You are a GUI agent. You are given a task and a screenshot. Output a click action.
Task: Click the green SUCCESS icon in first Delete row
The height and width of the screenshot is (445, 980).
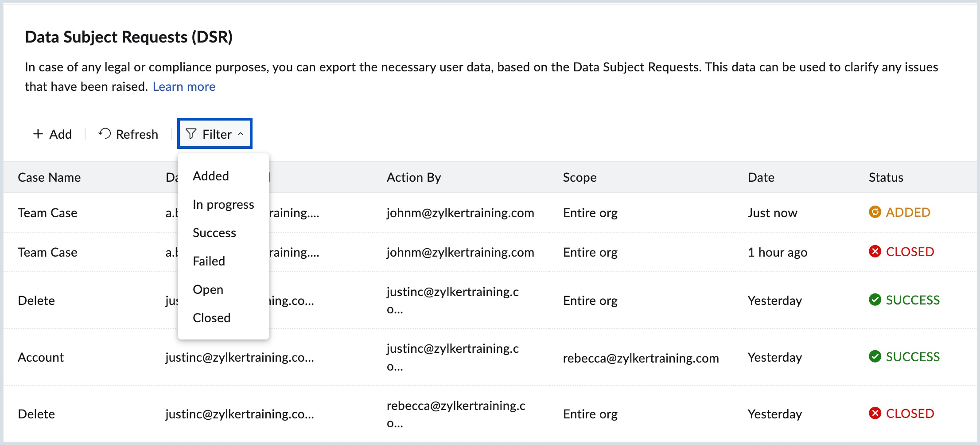(875, 300)
